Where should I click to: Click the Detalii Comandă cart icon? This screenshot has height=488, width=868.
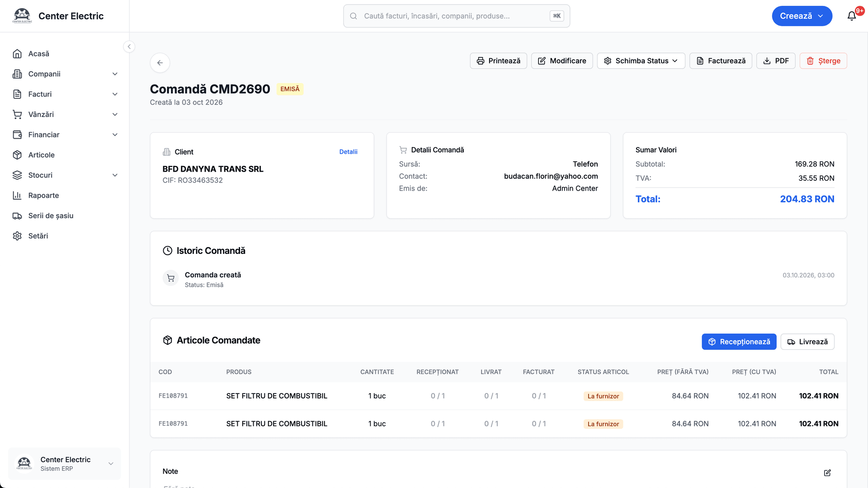(x=403, y=150)
